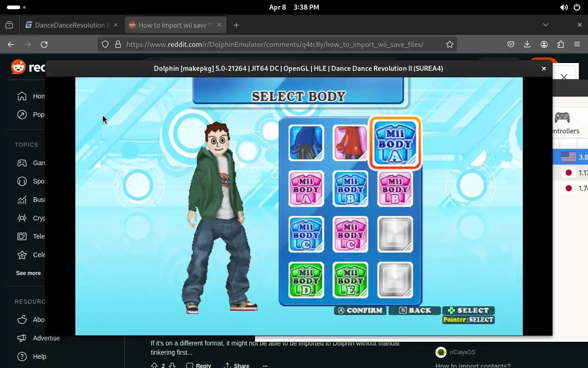
Task: Open the Help sidebar link
Action: pyautogui.click(x=32, y=356)
